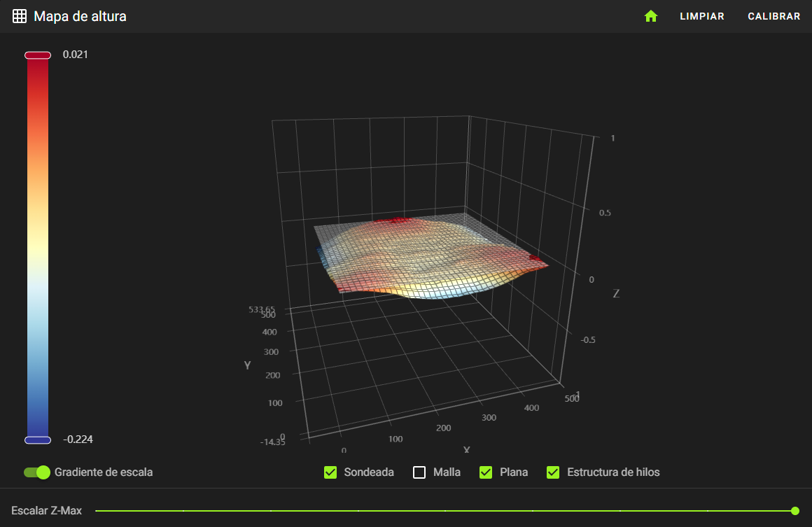Uncheck the Estructura de hilos checkbox
812x527 pixels.
(553, 472)
